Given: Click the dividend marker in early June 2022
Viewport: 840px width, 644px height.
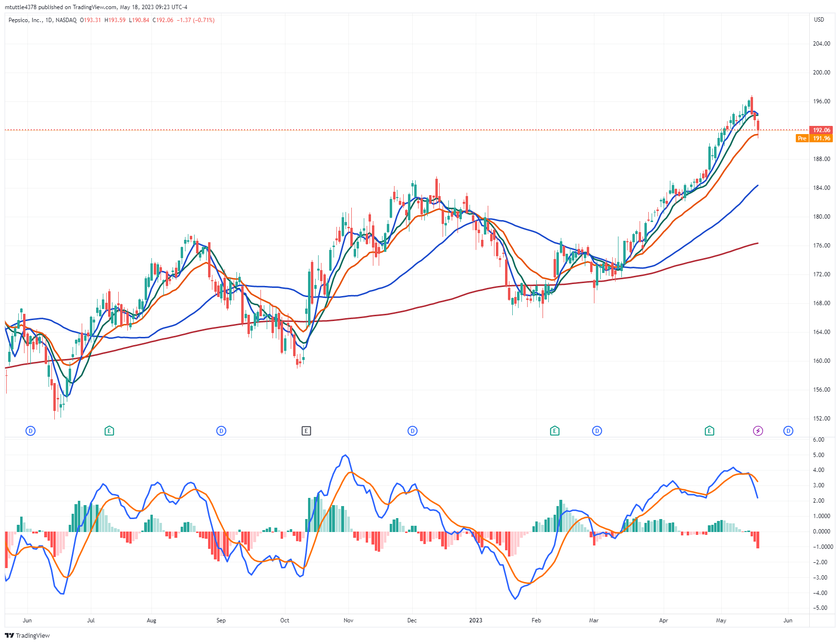Looking at the screenshot, I should pos(30,431).
